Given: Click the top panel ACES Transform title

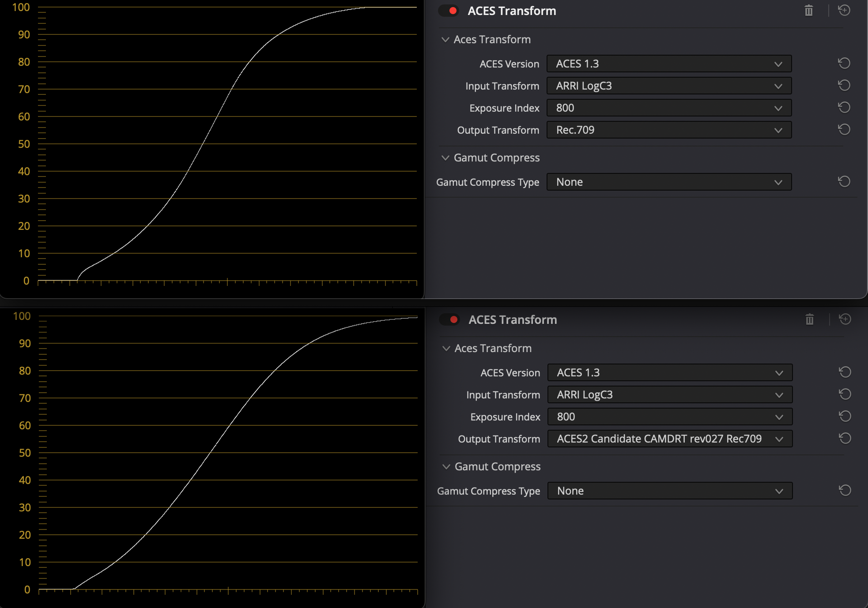Looking at the screenshot, I should click(512, 11).
